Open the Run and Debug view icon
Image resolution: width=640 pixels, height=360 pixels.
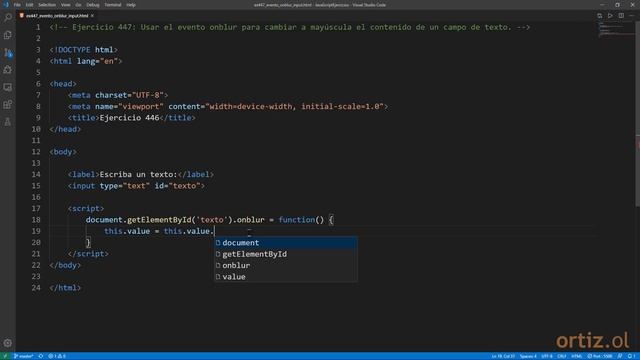[x=8, y=70]
